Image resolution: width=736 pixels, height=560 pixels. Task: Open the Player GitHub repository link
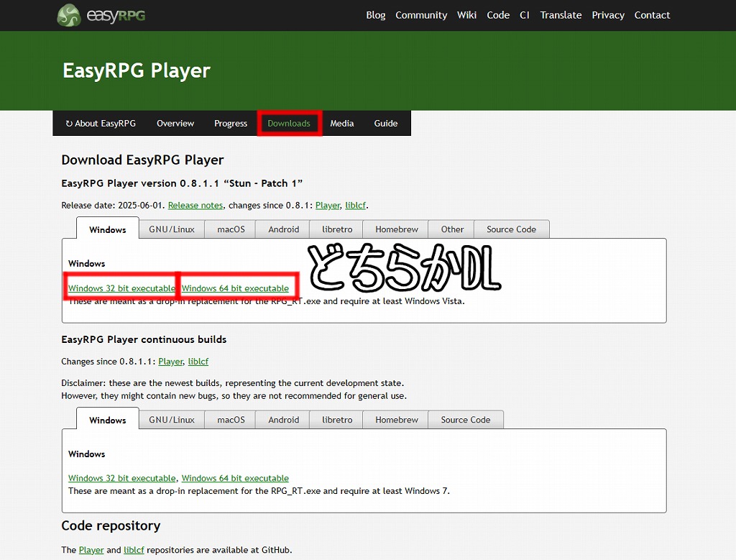point(91,550)
